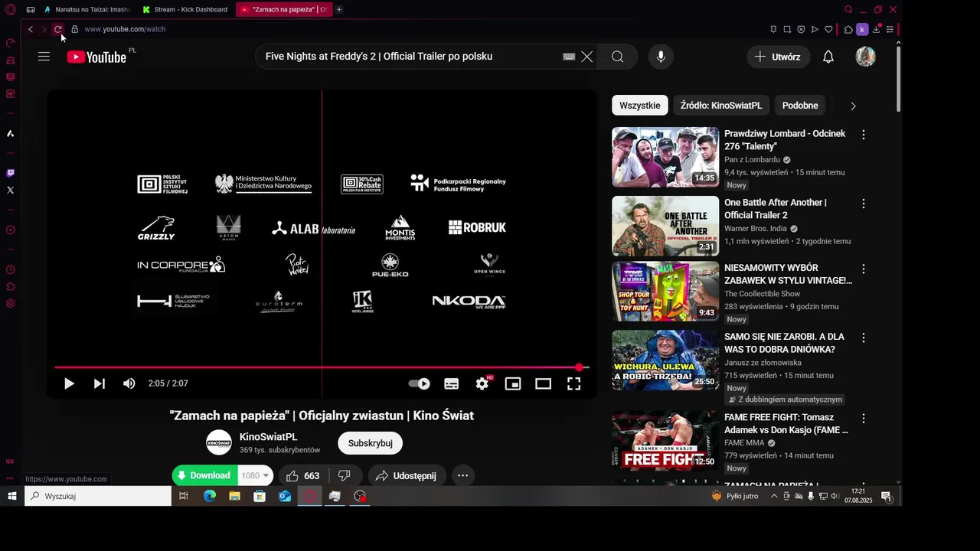
Task: Open the toy-hunt video thumbnail, 9:43
Action: (x=665, y=292)
